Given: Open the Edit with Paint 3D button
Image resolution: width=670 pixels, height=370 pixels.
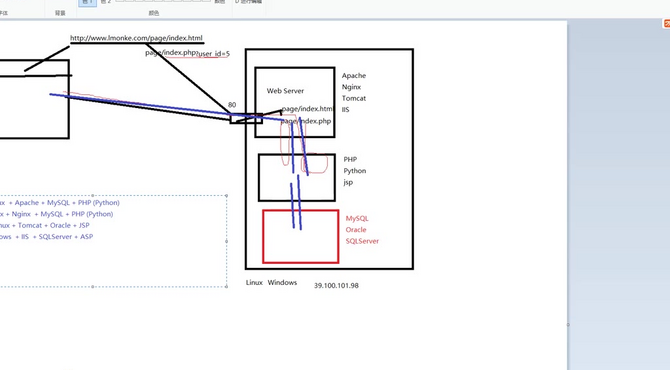Looking at the screenshot, I should click(x=249, y=2).
